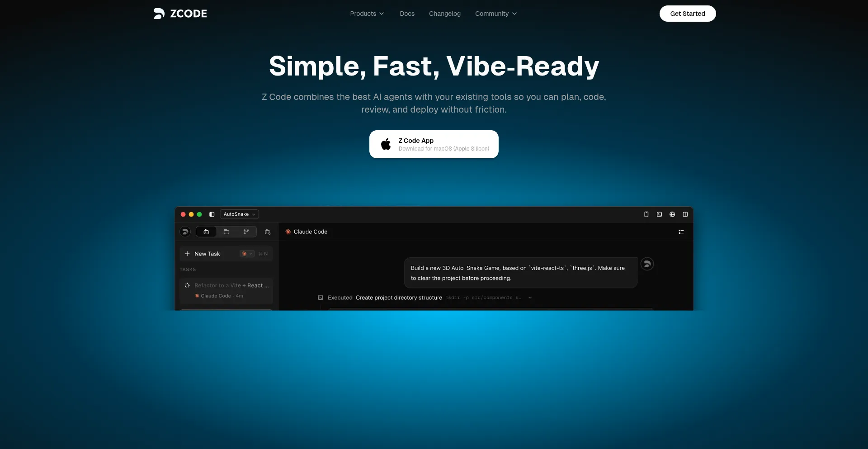This screenshot has height=449, width=868.
Task: Click the Get Started button
Action: 688,14
